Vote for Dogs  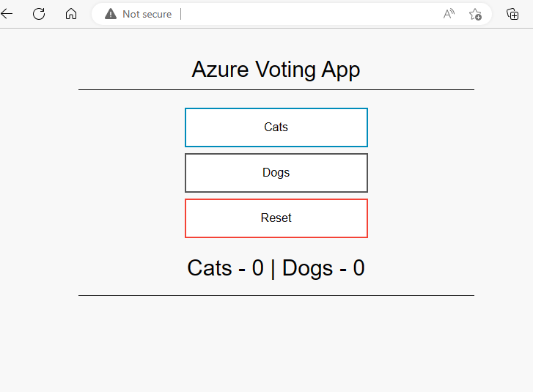276,173
